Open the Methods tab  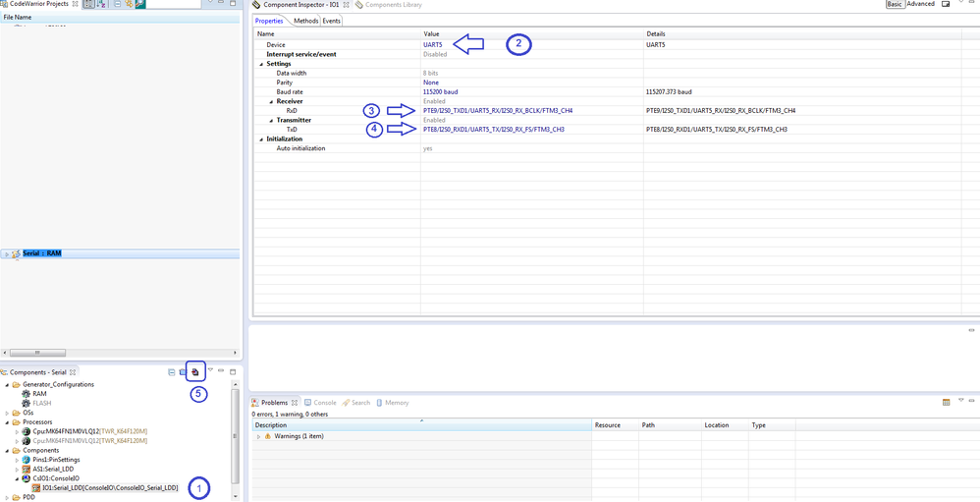coord(306,21)
